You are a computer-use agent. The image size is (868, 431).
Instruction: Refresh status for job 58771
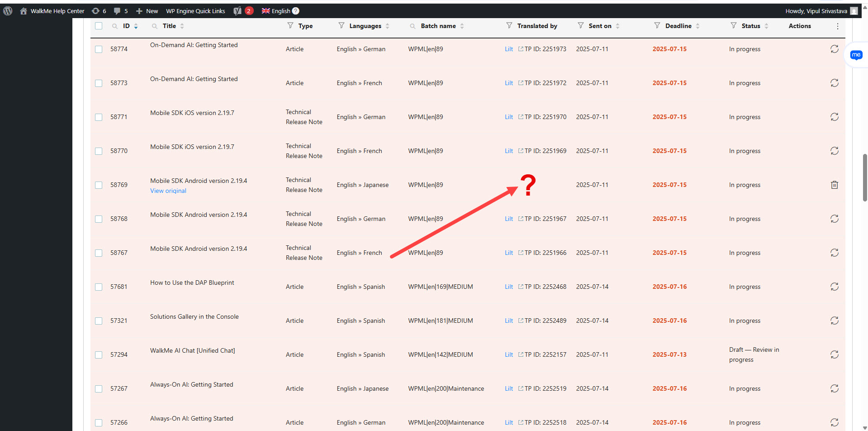[x=835, y=117]
